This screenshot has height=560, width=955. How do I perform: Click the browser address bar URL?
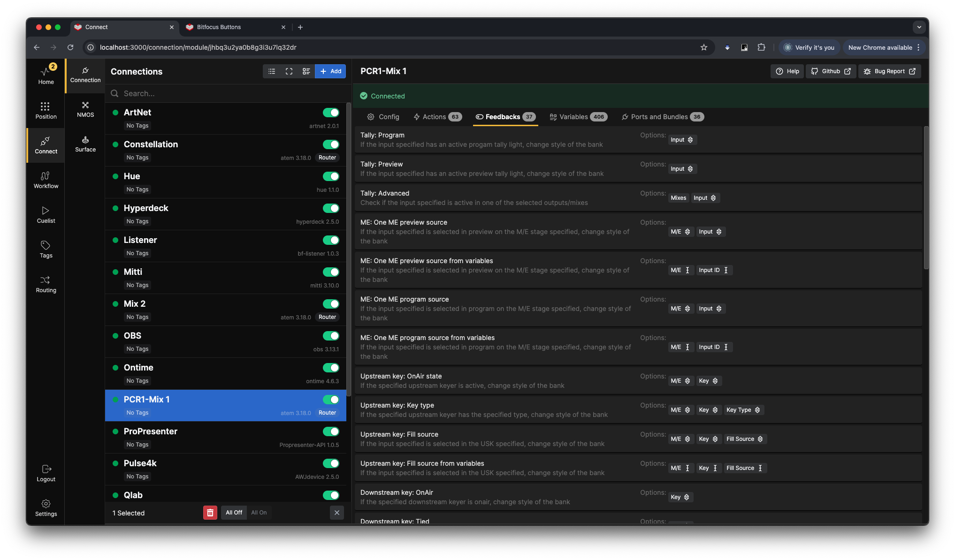(198, 47)
